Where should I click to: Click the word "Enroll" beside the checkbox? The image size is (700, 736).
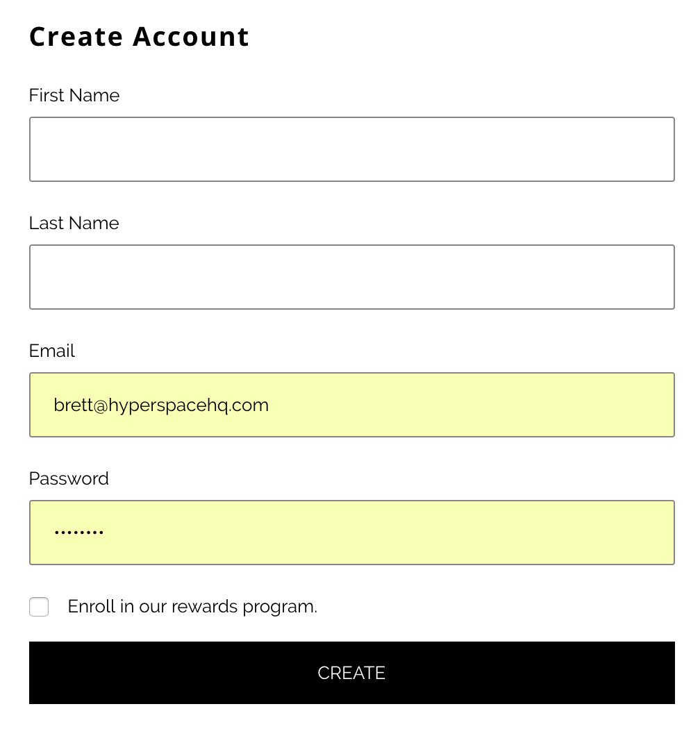point(91,607)
